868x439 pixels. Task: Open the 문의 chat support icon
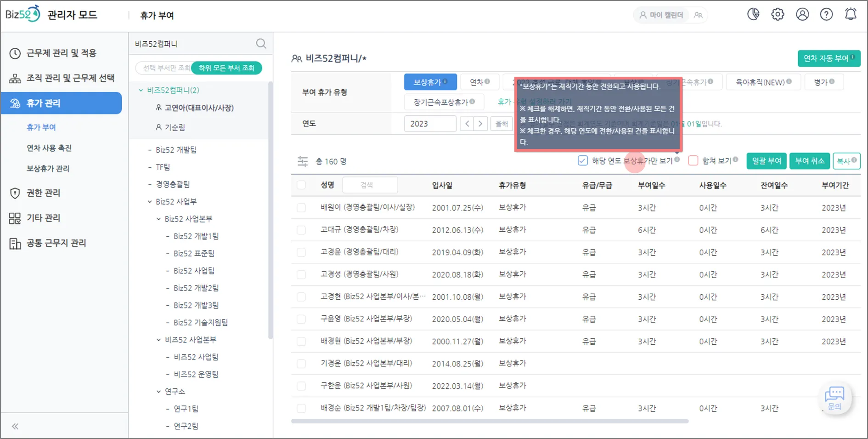click(x=834, y=399)
